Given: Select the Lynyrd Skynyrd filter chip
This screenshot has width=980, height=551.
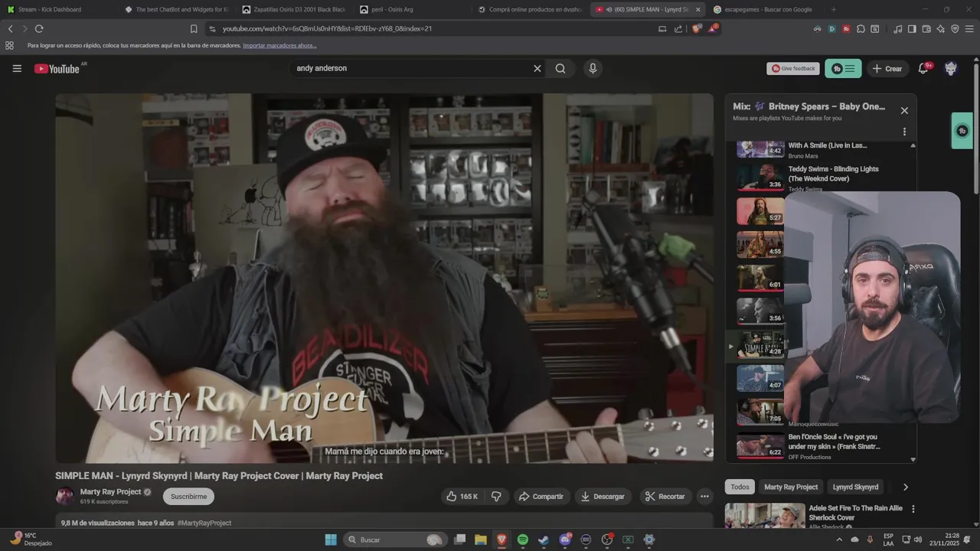Looking at the screenshot, I should (855, 487).
